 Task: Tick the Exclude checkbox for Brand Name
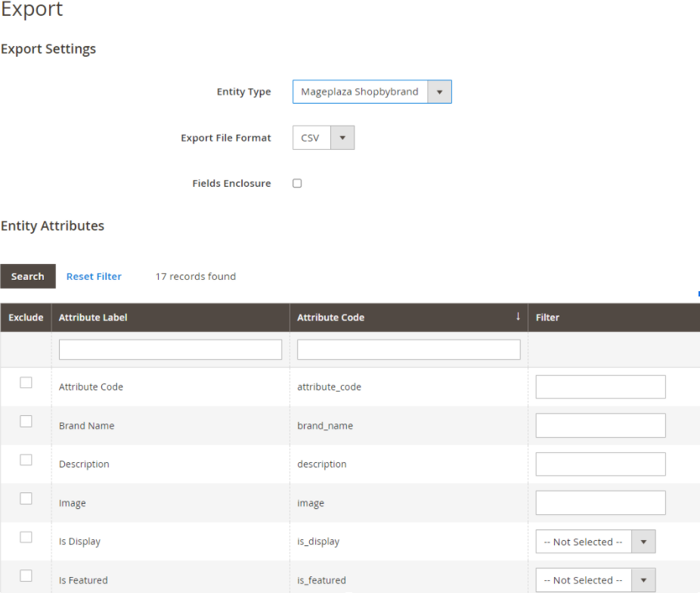tap(26, 421)
